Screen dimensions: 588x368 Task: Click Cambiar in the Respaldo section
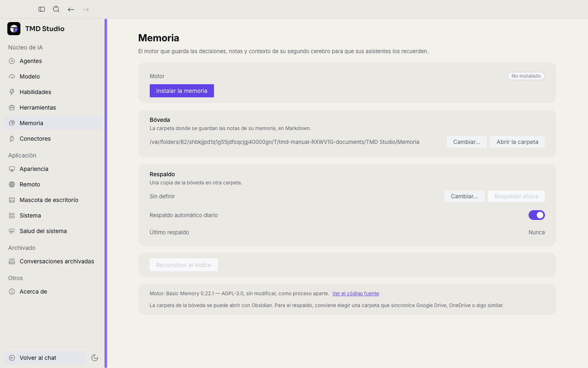pyautogui.click(x=464, y=196)
